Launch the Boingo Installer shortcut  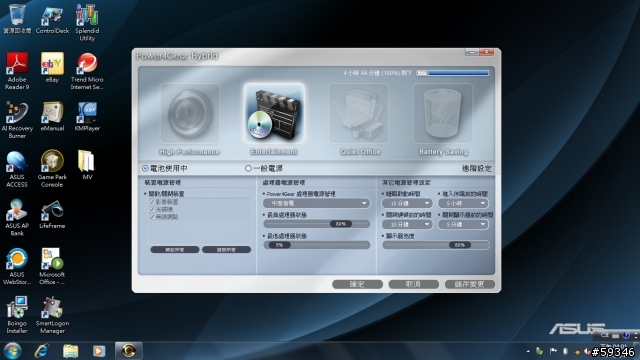[17, 315]
